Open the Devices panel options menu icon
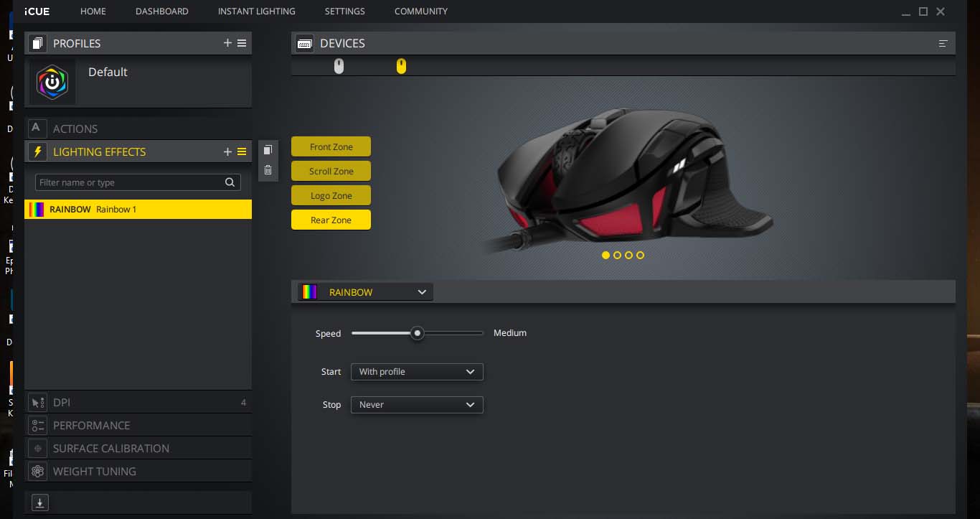 (x=943, y=44)
